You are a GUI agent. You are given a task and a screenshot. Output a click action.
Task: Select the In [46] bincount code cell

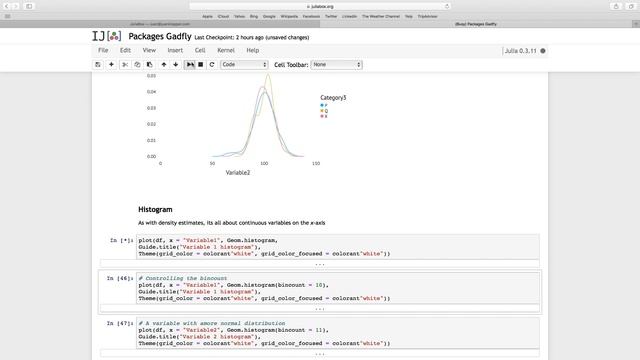click(x=338, y=288)
